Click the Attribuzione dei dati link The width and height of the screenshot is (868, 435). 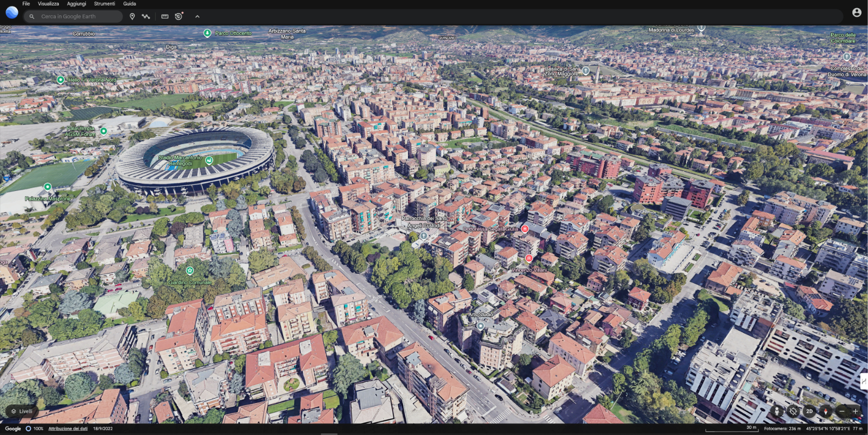coord(68,428)
